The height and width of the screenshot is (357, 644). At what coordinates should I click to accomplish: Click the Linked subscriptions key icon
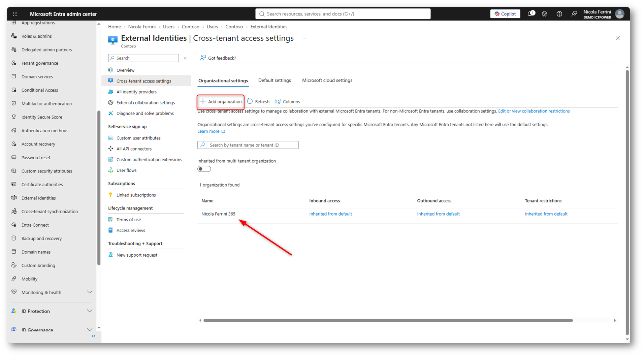[110, 195]
